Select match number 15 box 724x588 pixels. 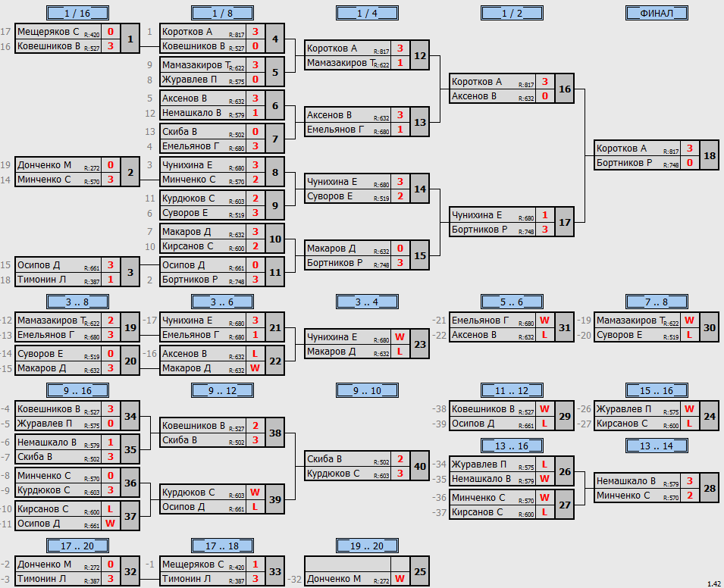click(420, 255)
